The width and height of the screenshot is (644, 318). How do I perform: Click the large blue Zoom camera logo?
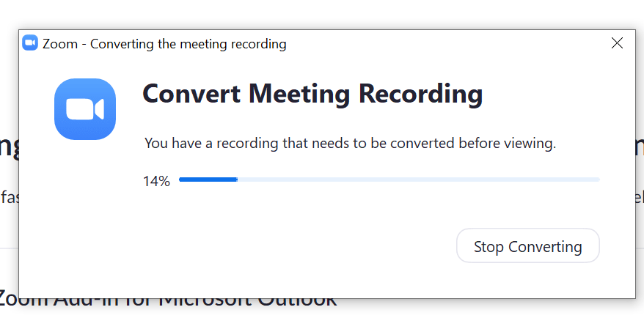click(85, 109)
